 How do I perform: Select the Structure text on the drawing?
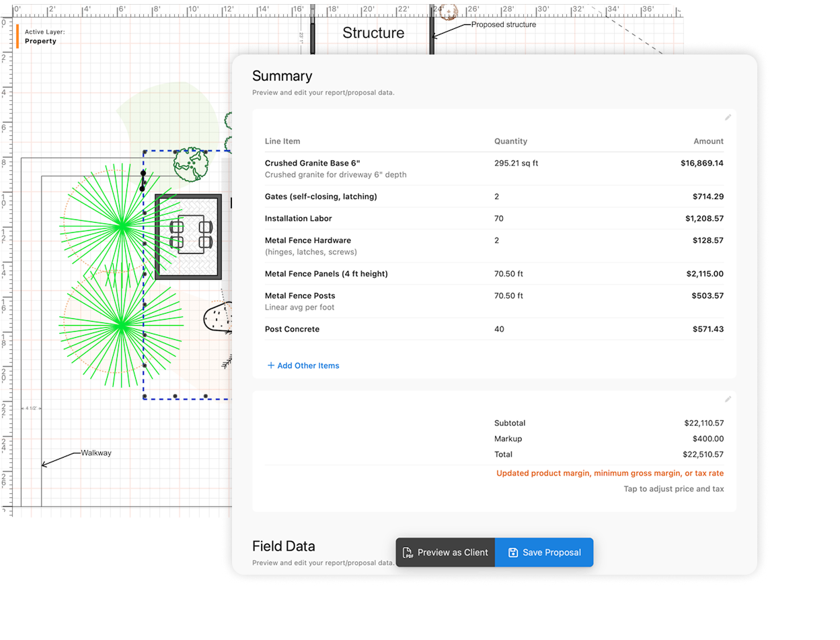pyautogui.click(x=373, y=33)
